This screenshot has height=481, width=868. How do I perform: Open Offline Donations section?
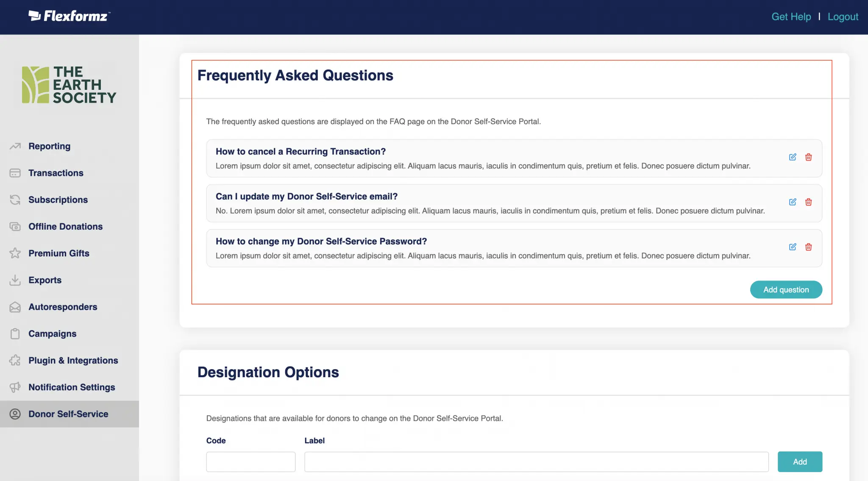coord(65,226)
